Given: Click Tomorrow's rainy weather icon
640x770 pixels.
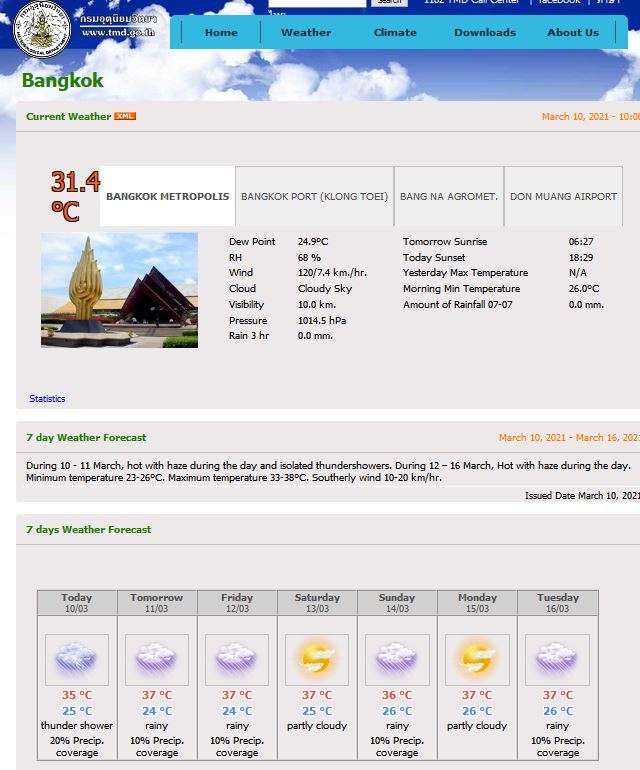Looking at the screenshot, I should [x=157, y=660].
